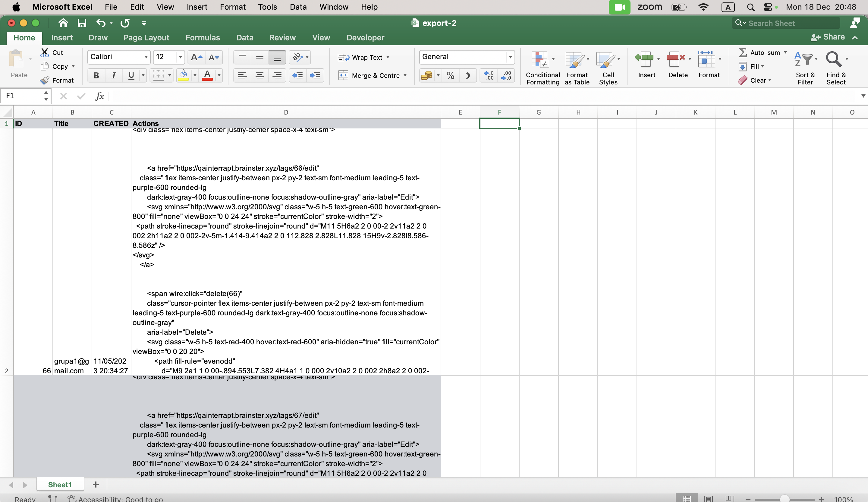Toggle Bold formatting

pyautogui.click(x=96, y=75)
